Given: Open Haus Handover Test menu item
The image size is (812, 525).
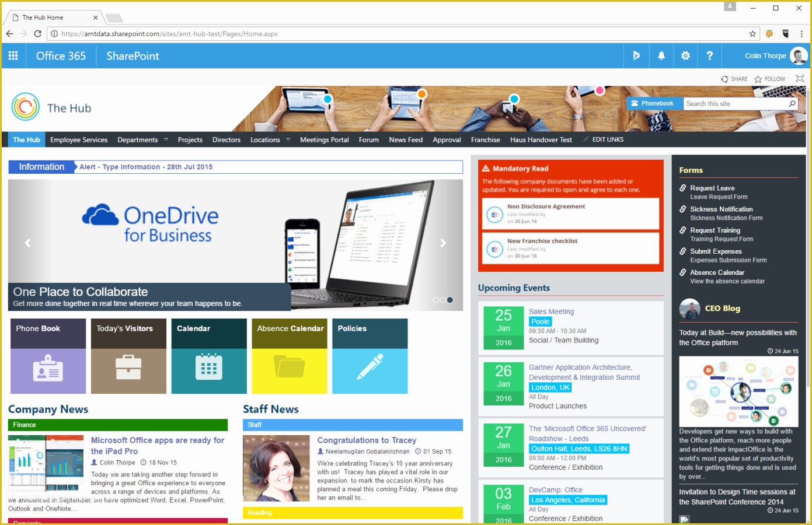Looking at the screenshot, I should click(541, 140).
